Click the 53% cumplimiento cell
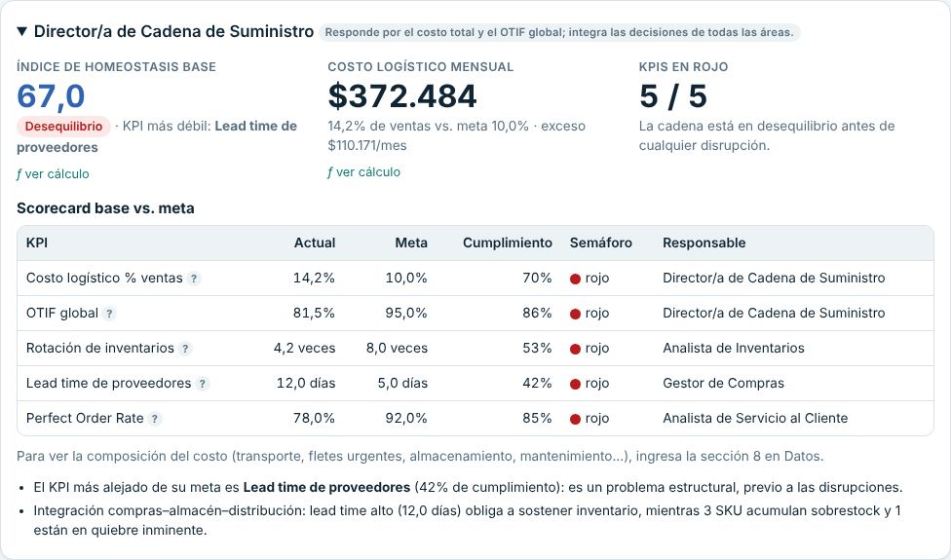Screen dimensions: 951x560 coord(537,349)
